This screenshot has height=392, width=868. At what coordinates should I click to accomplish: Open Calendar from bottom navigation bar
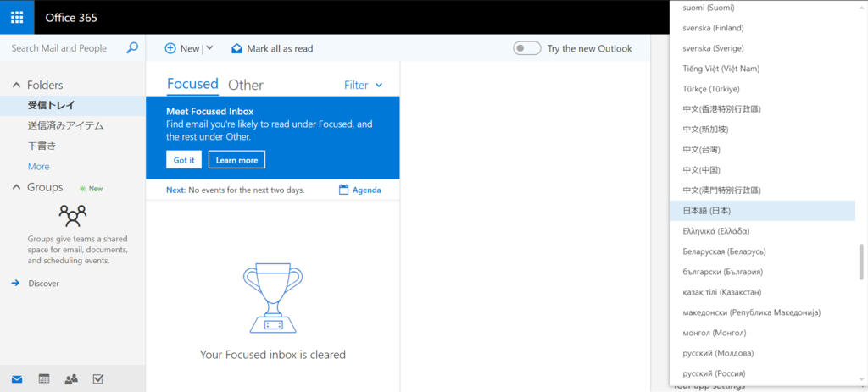coord(44,379)
